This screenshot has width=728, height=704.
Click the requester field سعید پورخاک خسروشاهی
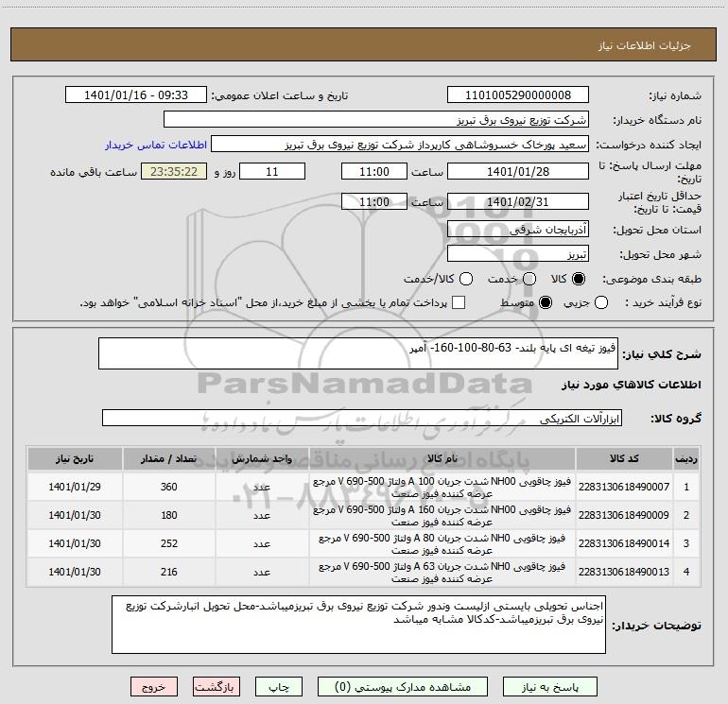(x=400, y=145)
